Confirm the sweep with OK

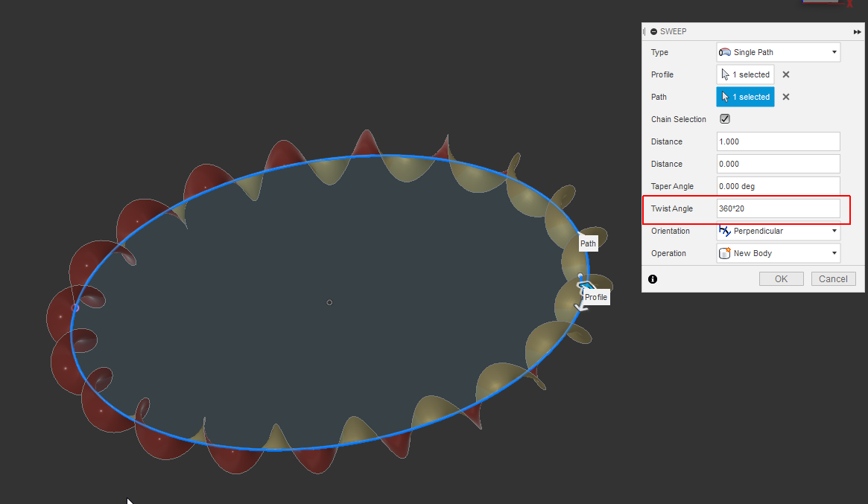(781, 278)
